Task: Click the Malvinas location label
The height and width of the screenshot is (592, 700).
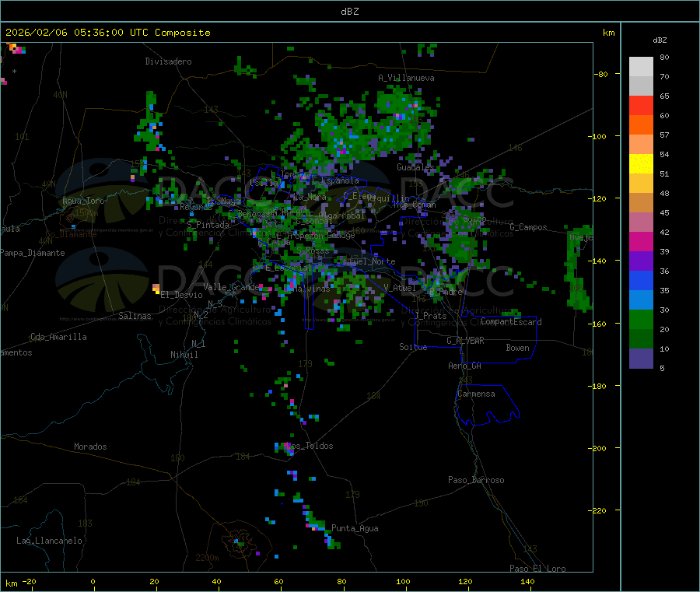Action: click(311, 289)
